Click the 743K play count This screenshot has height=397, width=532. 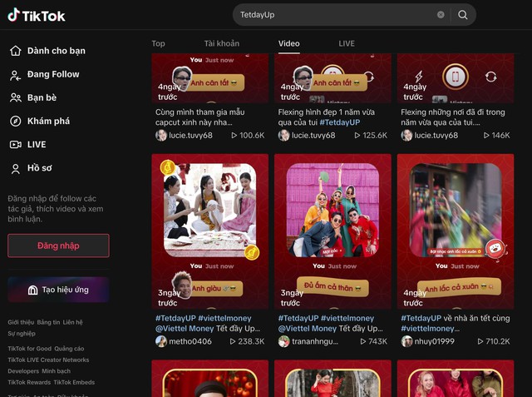pos(373,341)
